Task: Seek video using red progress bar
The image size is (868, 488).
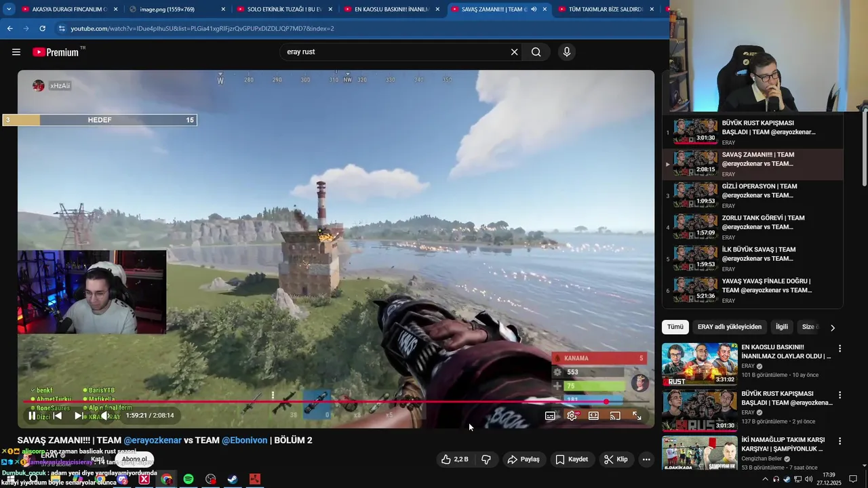Action: (x=336, y=402)
